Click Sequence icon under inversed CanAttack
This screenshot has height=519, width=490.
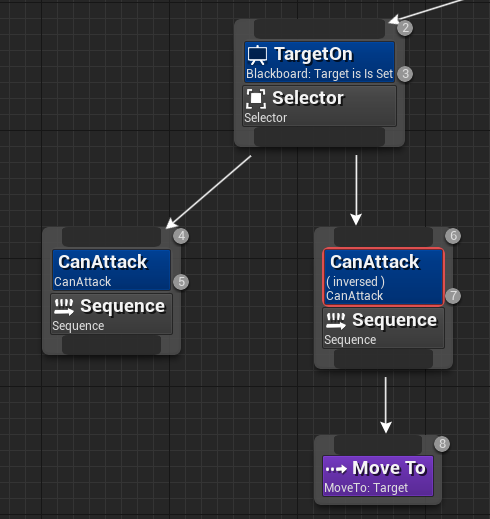pos(336,321)
